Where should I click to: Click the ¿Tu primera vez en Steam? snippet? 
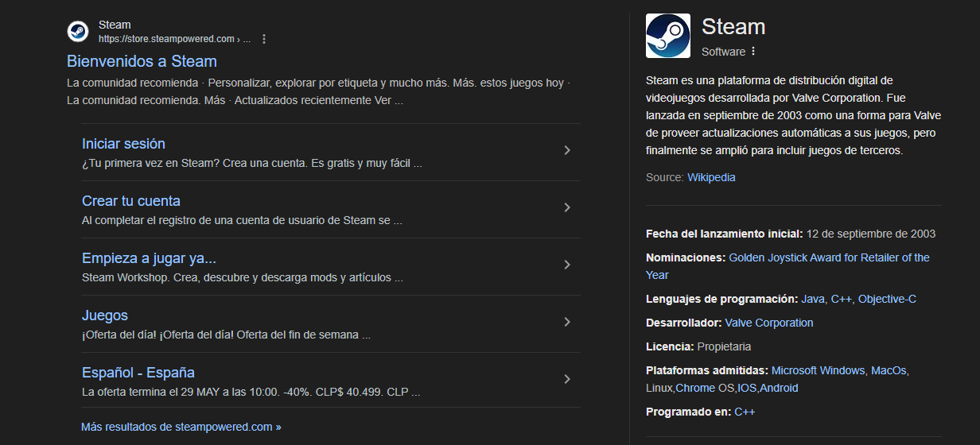click(251, 163)
